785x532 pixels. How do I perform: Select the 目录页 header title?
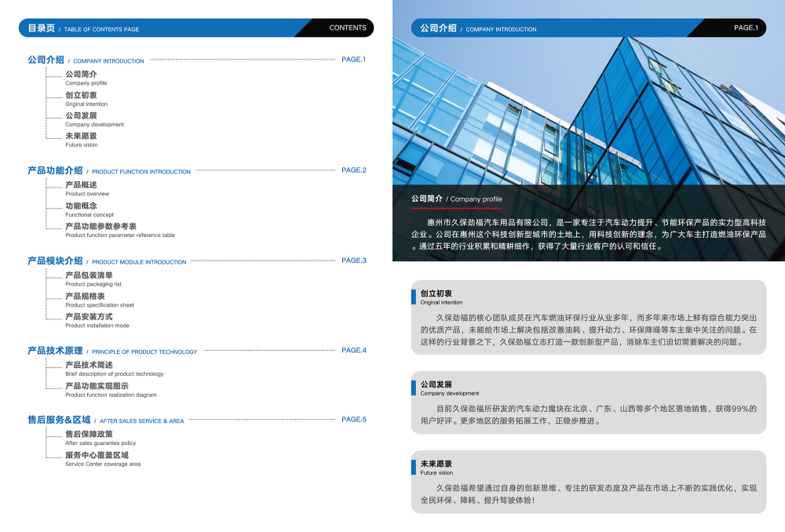[42, 28]
